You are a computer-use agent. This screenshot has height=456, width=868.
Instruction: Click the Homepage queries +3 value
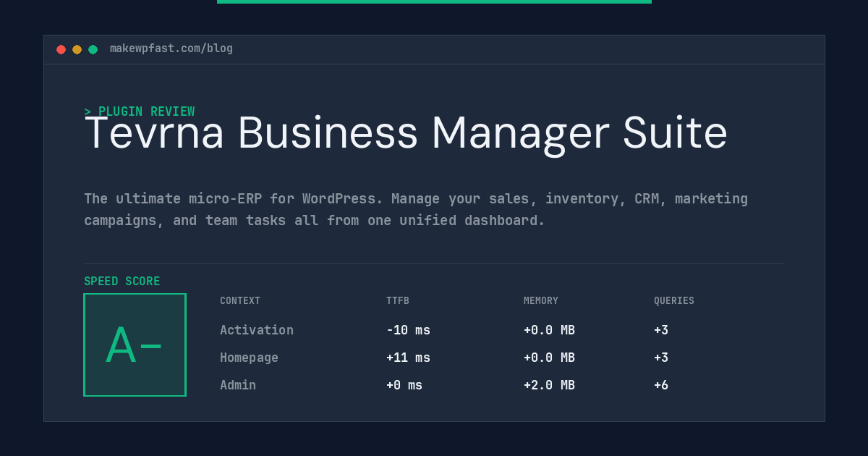point(661,358)
